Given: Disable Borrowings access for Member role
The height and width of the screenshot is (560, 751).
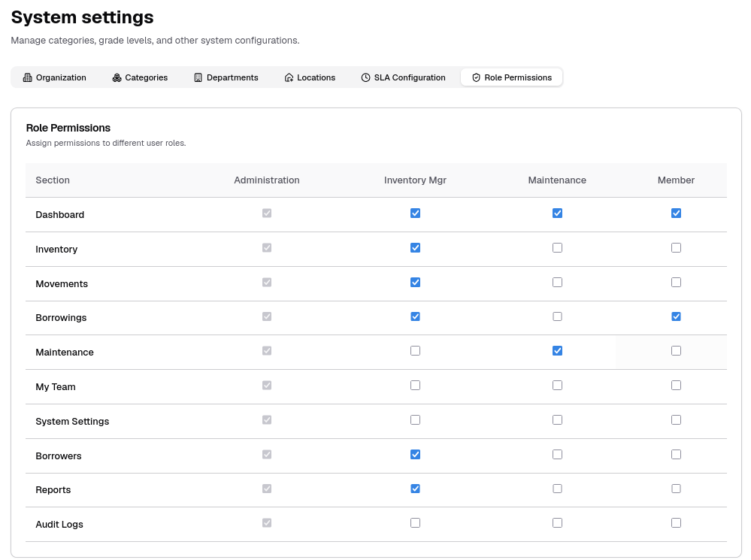Looking at the screenshot, I should coord(676,316).
